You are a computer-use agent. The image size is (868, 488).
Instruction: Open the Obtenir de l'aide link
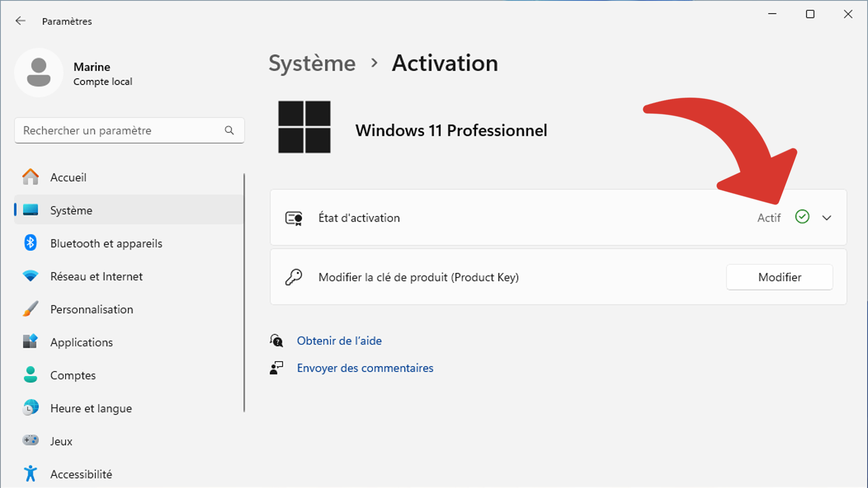coord(339,341)
